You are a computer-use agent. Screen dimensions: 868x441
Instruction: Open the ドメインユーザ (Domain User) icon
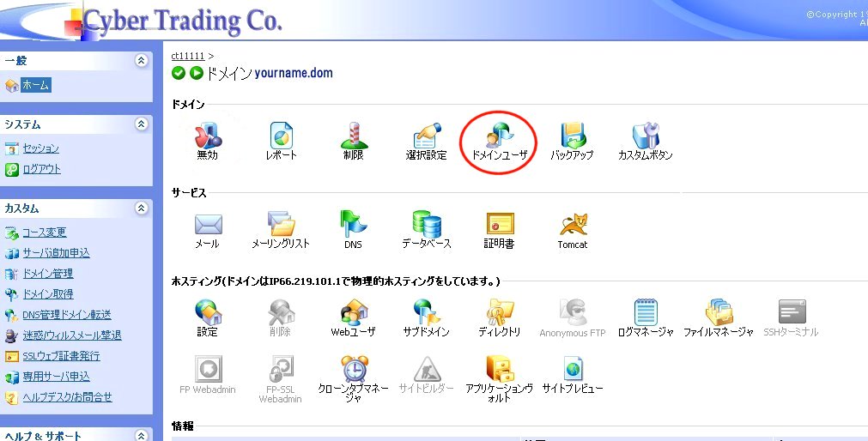499,137
